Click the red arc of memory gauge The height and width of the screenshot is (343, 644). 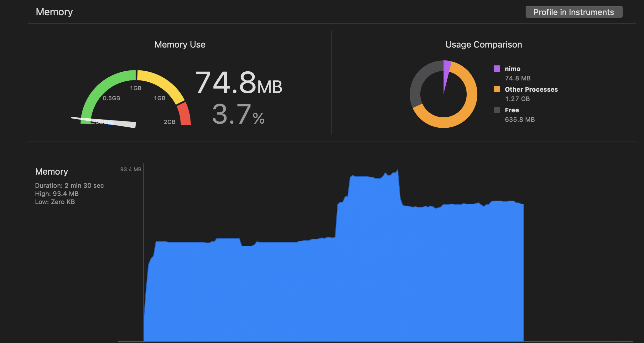184,115
